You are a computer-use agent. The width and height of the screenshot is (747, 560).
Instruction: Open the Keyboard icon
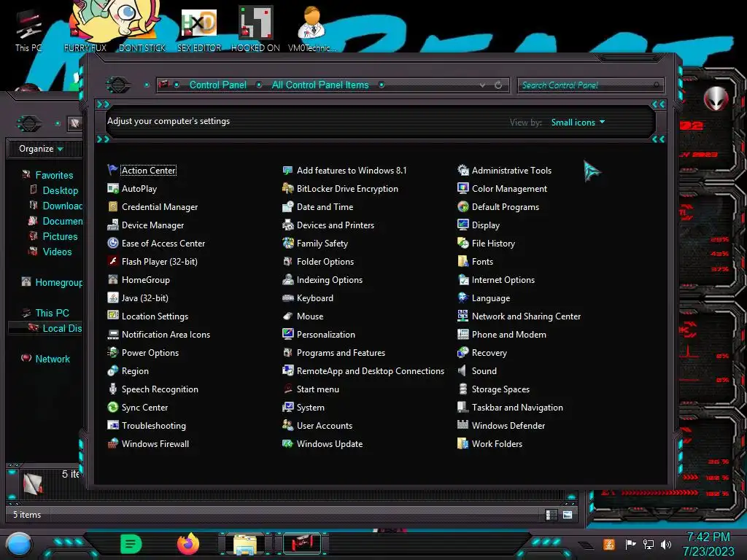click(x=287, y=297)
